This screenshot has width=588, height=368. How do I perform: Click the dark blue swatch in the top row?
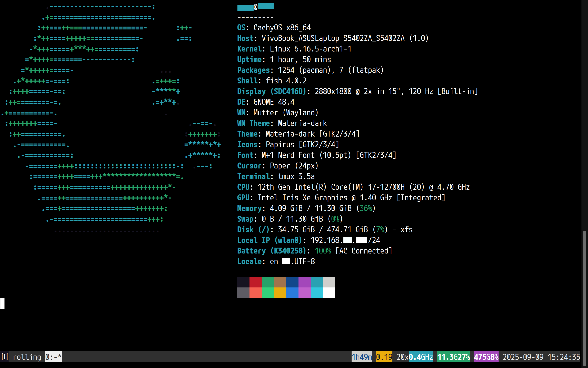pyautogui.click(x=292, y=282)
